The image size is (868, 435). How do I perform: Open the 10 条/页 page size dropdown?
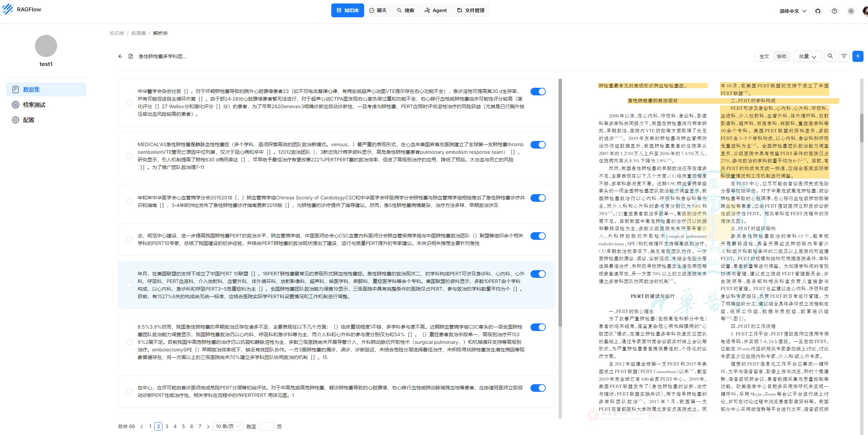[x=228, y=426]
